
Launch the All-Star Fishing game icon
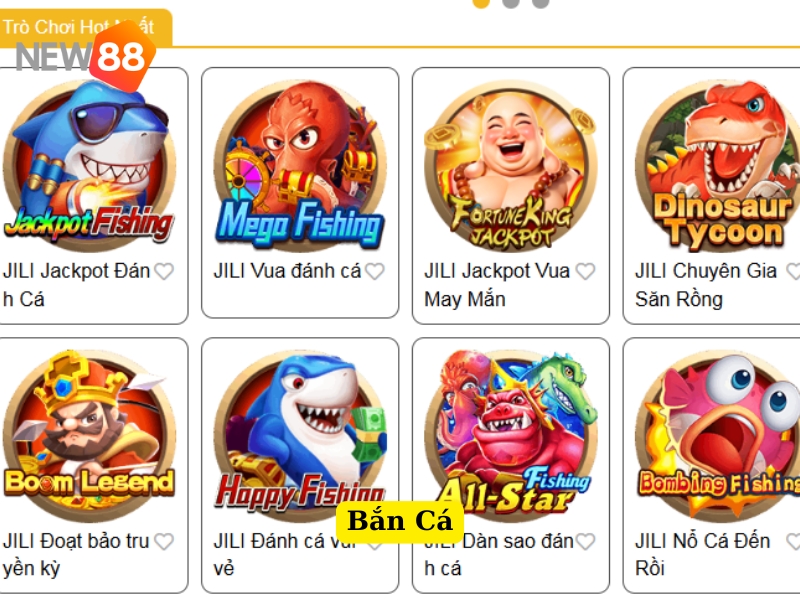point(511,435)
